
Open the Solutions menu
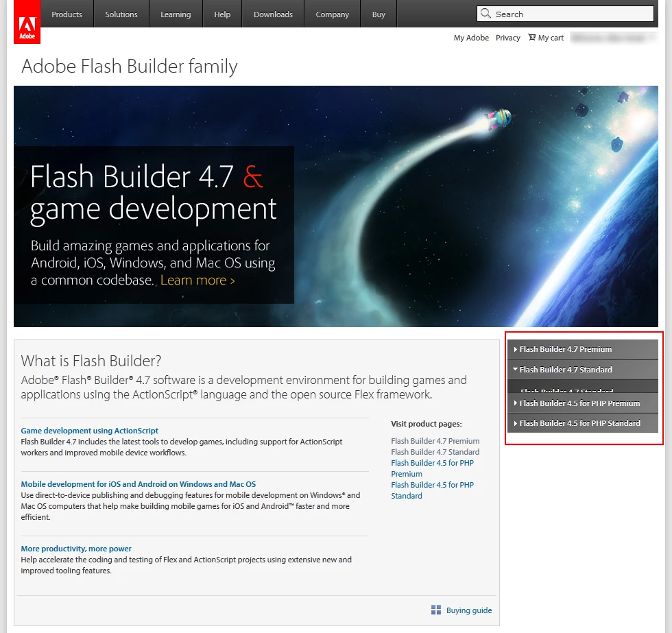pos(121,14)
